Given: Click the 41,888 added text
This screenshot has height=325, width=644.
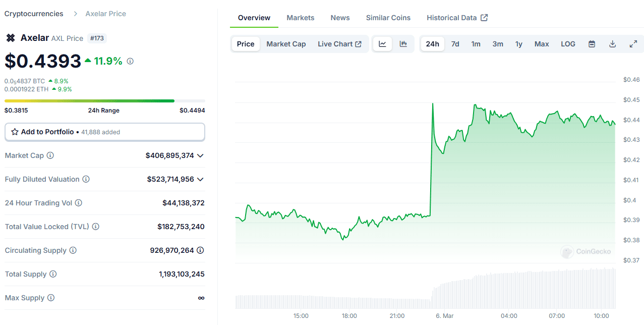Looking at the screenshot, I should point(100,132).
